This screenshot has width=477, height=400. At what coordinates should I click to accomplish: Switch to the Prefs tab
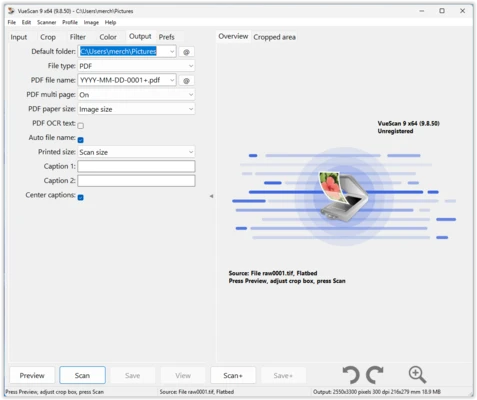[166, 37]
